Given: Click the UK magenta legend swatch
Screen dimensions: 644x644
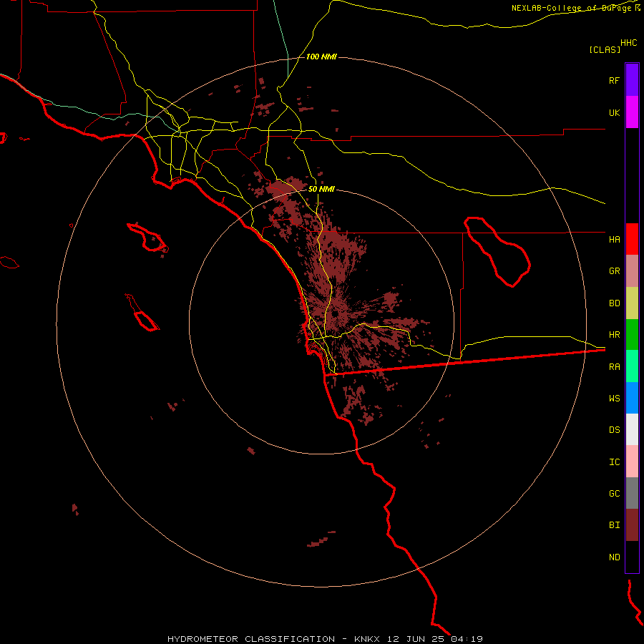Looking at the screenshot, I should click(x=632, y=112).
